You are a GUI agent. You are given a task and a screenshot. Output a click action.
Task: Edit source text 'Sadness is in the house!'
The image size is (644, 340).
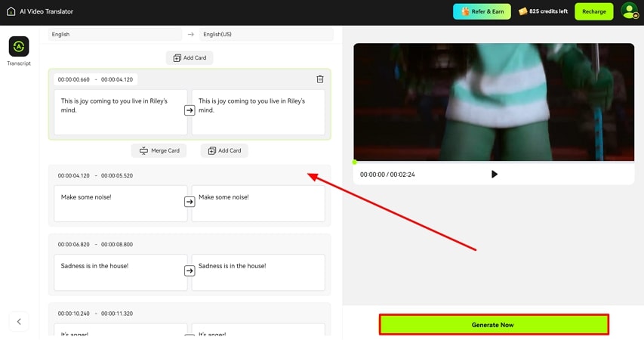pos(121,273)
